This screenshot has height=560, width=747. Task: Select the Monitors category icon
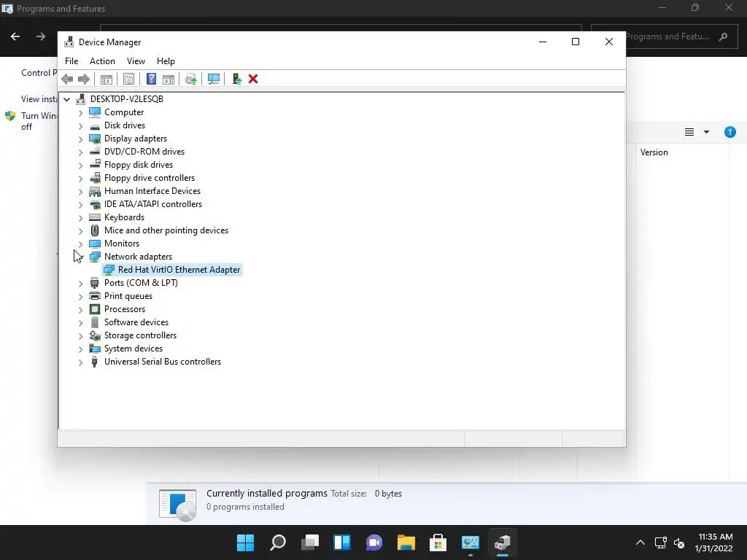tap(95, 244)
